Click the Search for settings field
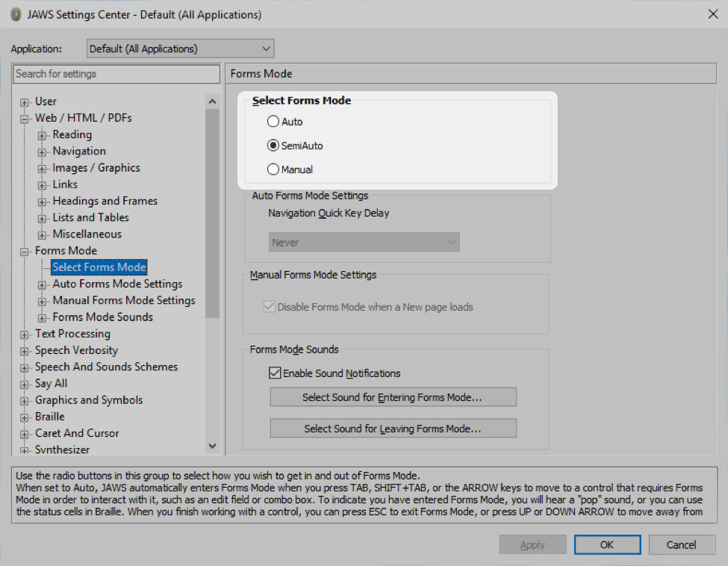The height and width of the screenshot is (566, 728). 116,74
